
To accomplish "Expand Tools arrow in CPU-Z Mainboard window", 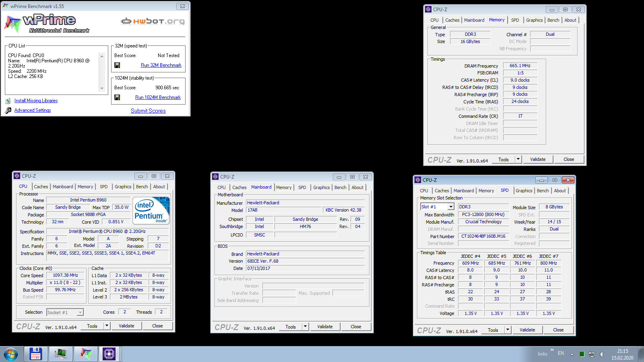I will [x=305, y=327].
